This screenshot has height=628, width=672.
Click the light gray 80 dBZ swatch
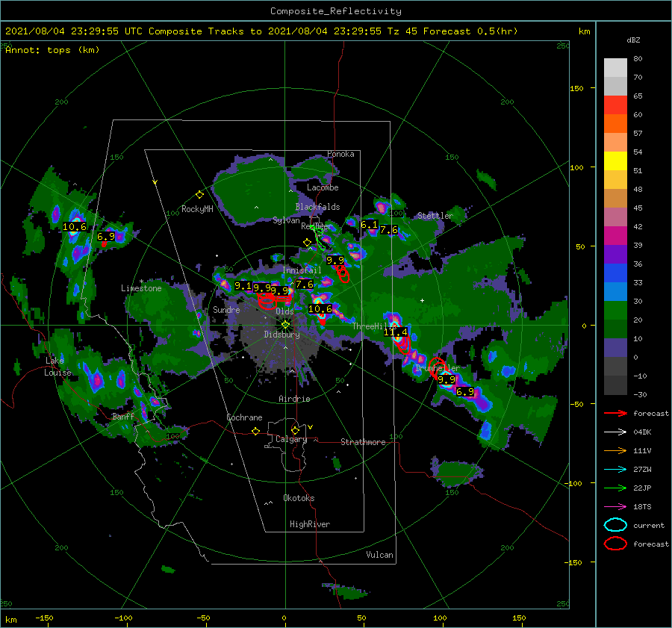[x=615, y=67]
